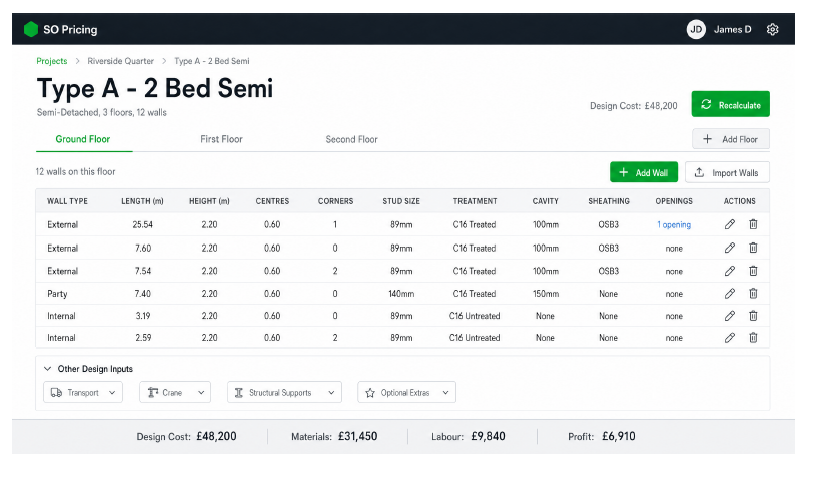
Task: Click Type A - 2 Bed Semi breadcrumb
Action: click(212, 61)
